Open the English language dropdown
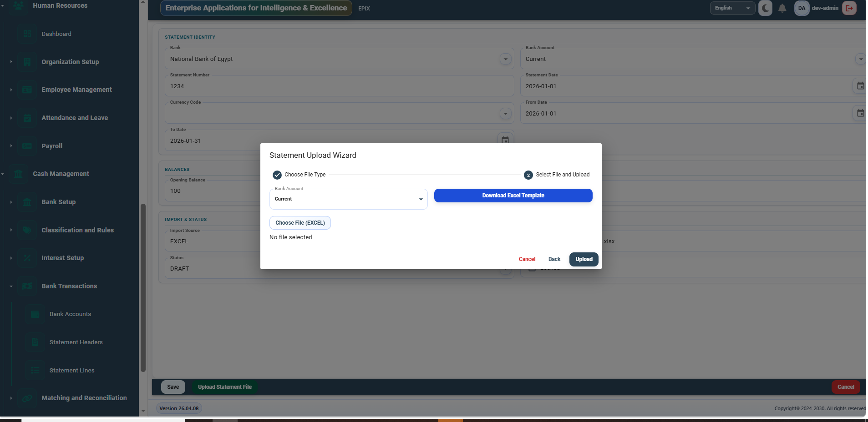The height and width of the screenshot is (422, 868). pos(732,8)
